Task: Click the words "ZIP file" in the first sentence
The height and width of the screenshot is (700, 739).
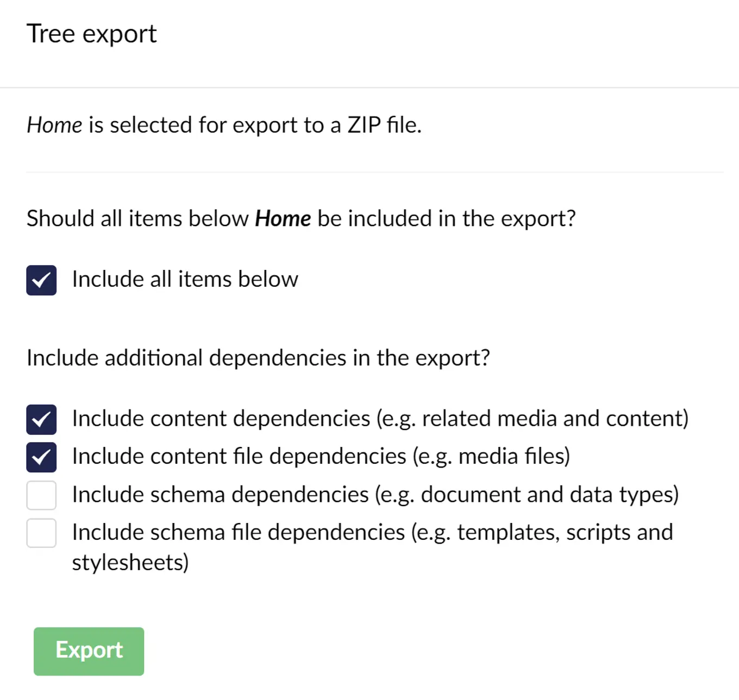Action: pyautogui.click(x=384, y=125)
